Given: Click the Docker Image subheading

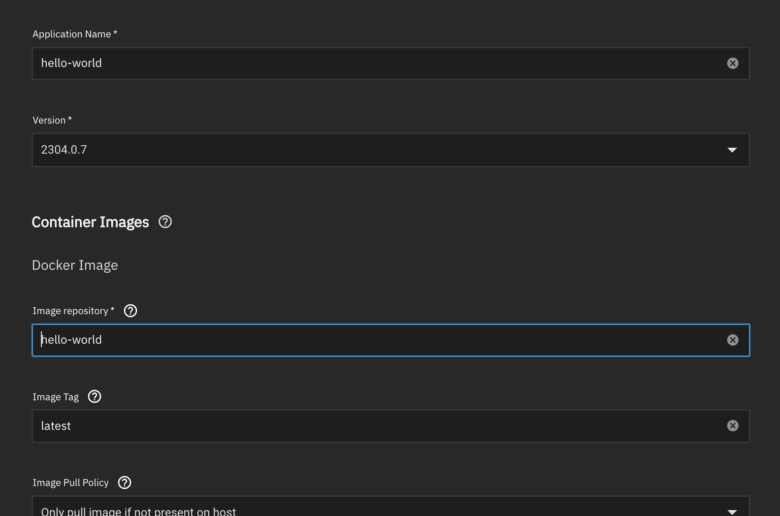Looking at the screenshot, I should click(75, 265).
